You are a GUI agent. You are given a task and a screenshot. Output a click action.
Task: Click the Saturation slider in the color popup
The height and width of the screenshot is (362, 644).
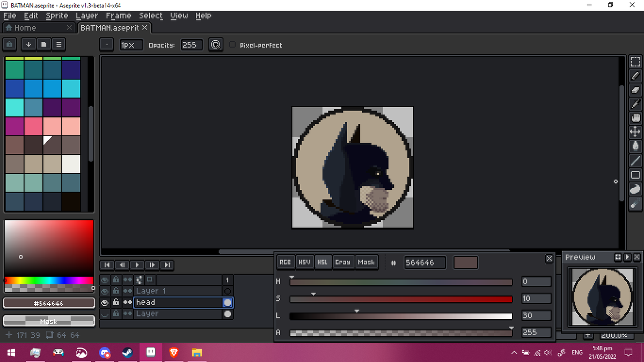(x=401, y=299)
